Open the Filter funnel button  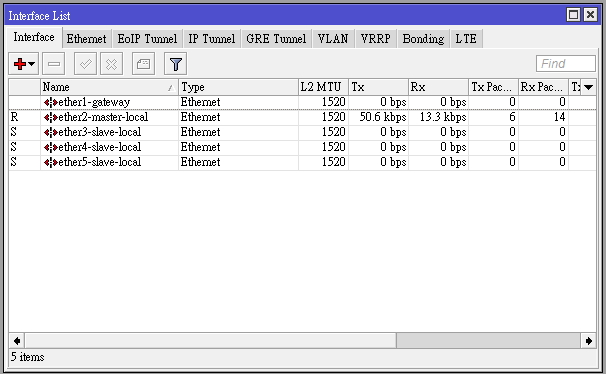[175, 64]
